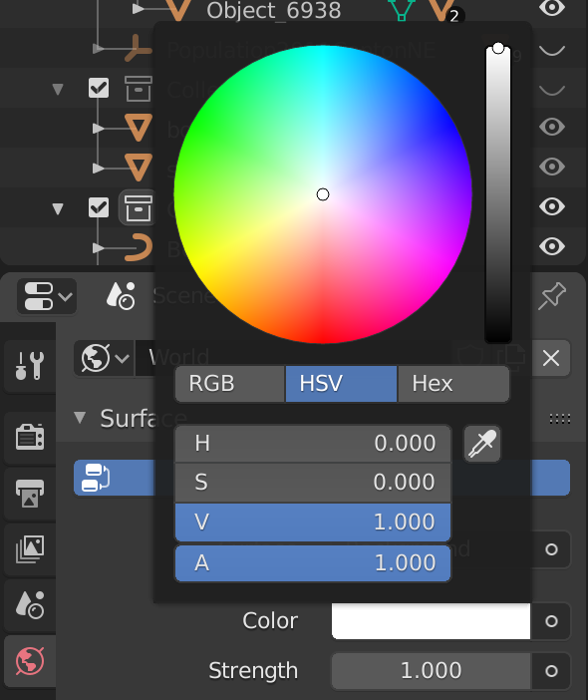Click the V value slider field

(x=313, y=522)
